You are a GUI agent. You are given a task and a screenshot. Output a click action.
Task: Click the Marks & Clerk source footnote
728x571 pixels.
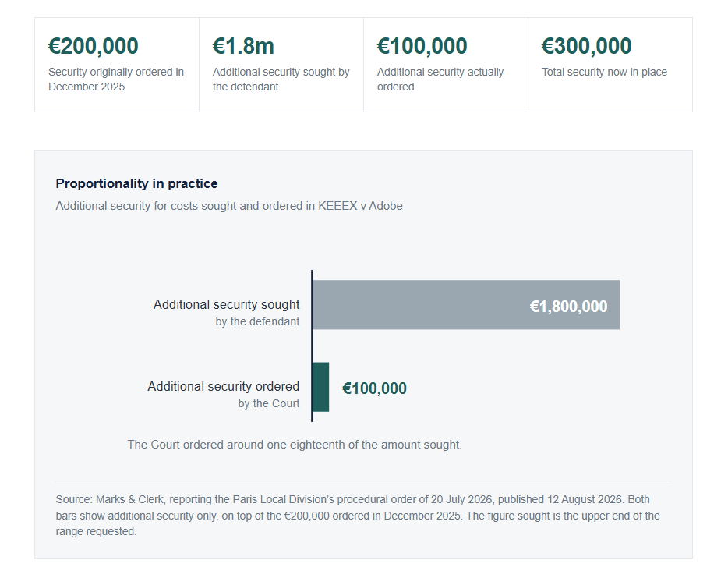coord(358,516)
